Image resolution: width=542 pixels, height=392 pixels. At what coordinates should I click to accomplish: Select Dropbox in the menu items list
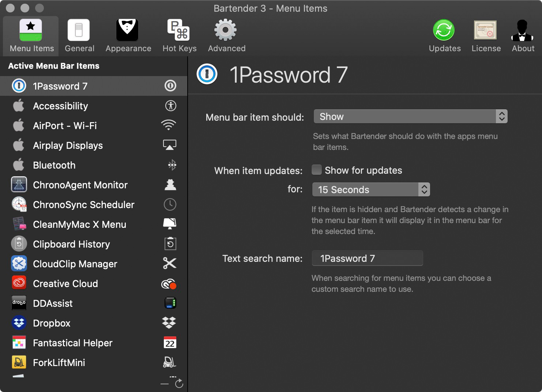(52, 323)
